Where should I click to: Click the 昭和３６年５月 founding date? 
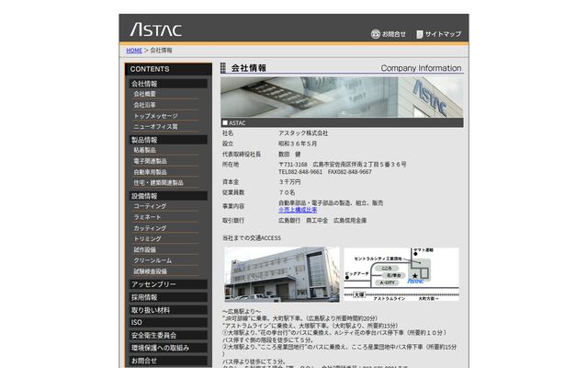(x=298, y=144)
